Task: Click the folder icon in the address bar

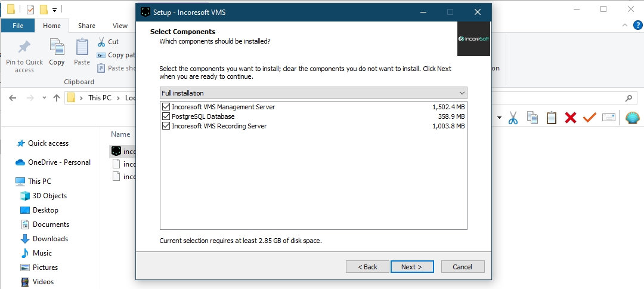Action: coord(72,98)
